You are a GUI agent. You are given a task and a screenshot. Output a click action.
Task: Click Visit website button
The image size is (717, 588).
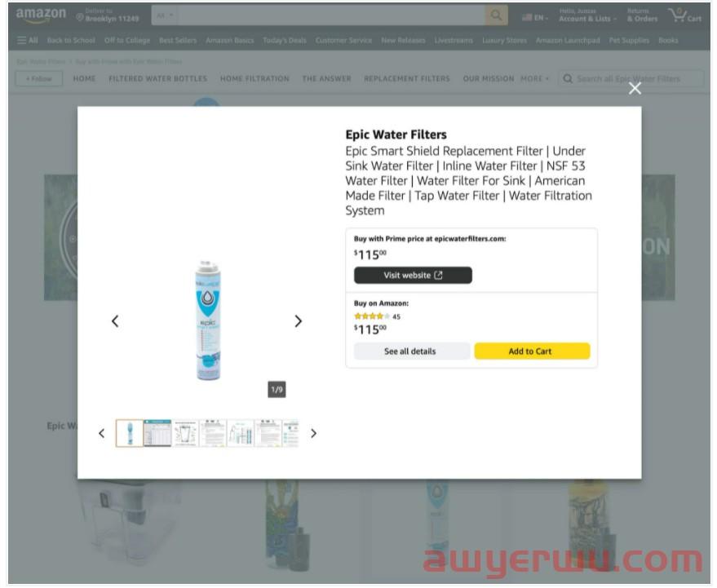click(413, 276)
